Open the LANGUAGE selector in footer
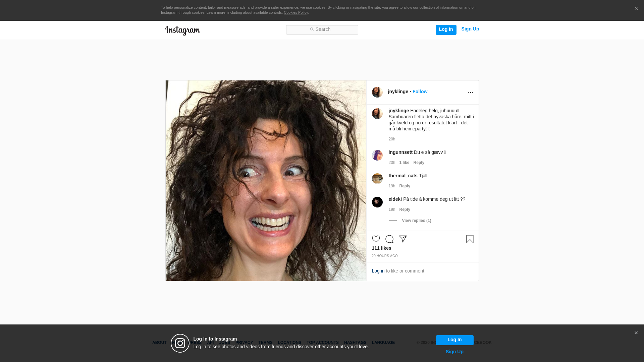This screenshot has height=362, width=644. [383, 343]
